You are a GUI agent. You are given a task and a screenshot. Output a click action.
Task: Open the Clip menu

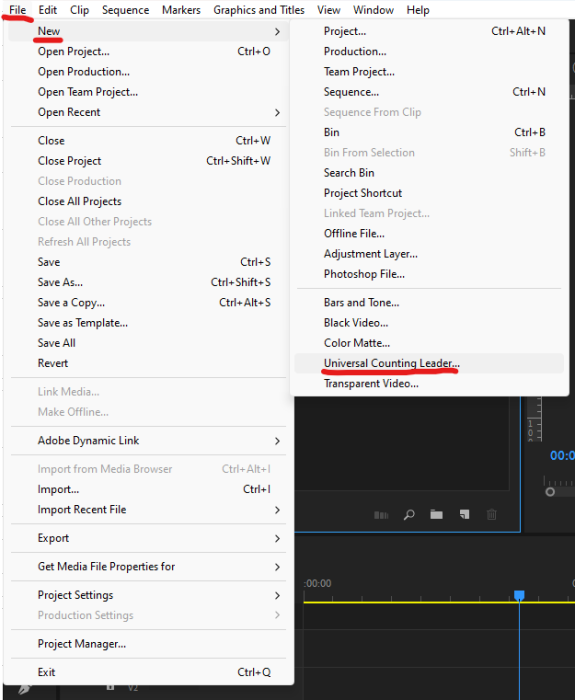[x=79, y=10]
